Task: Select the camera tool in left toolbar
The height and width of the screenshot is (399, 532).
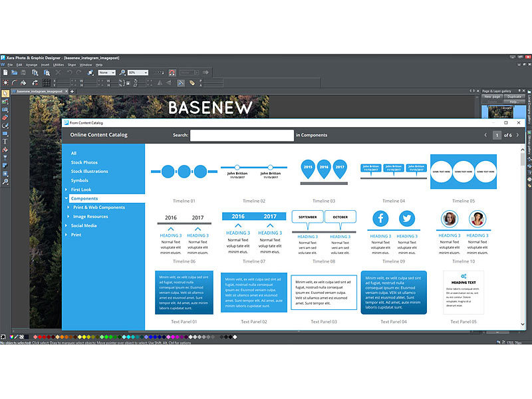Action: 5,110
